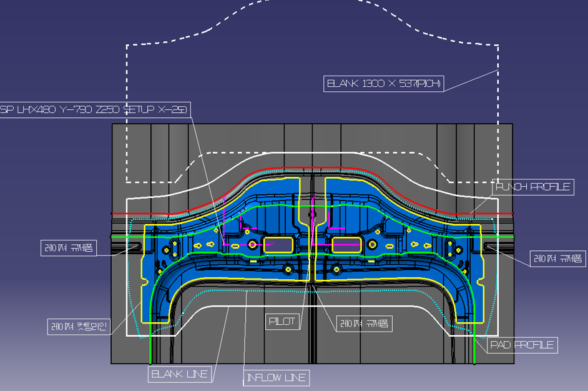Select the PAD PROFILE annotation label
The image size is (588, 391).
[522, 345]
